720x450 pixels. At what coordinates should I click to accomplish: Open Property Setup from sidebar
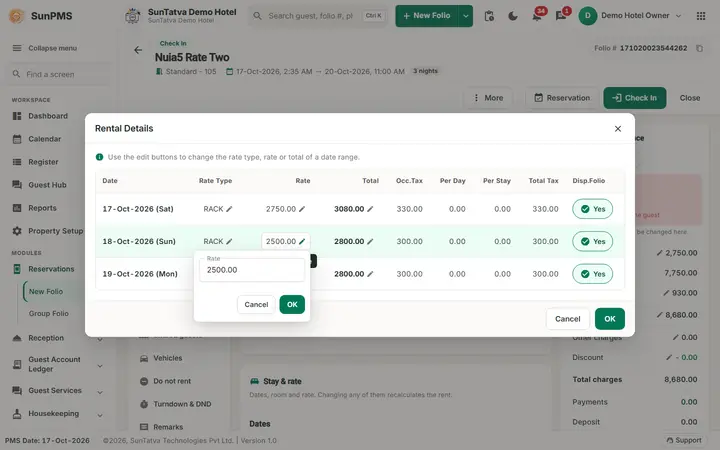coord(48,231)
